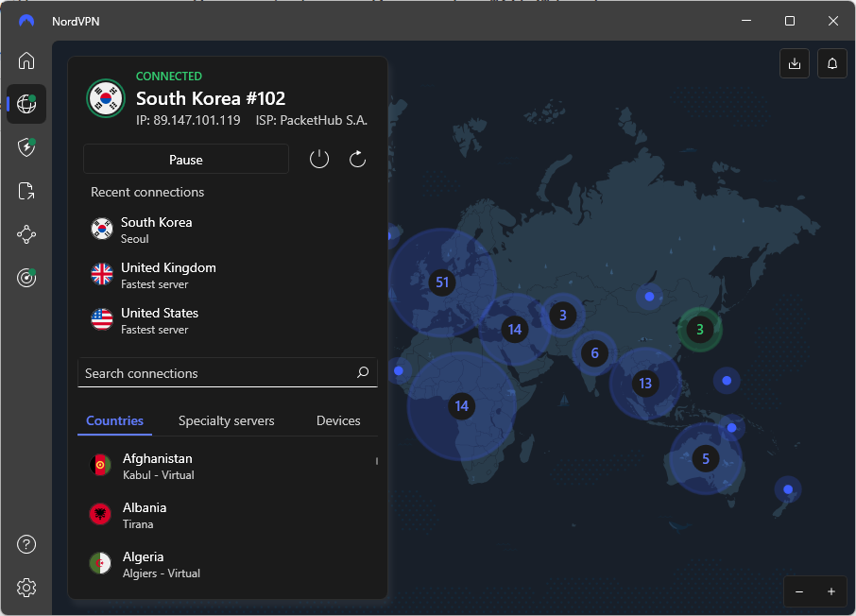Click the South Korea flag in the connected header
Viewport: 856px width, 616px height.
[106, 99]
